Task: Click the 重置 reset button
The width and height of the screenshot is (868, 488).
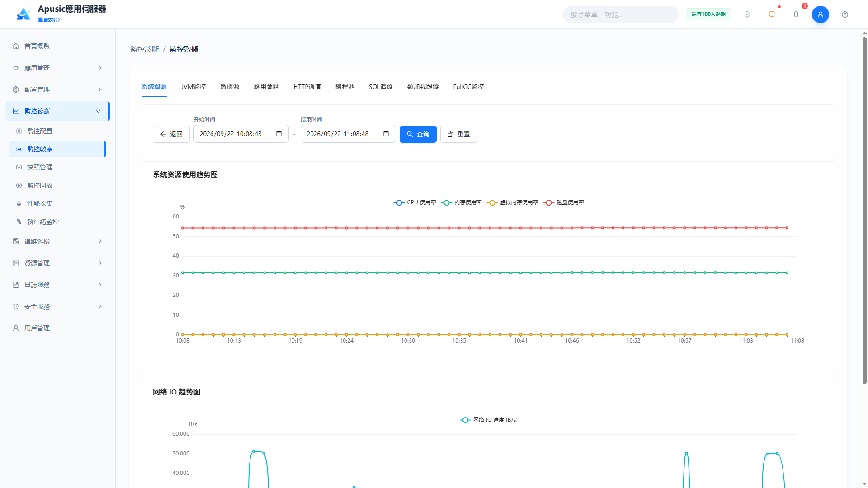Action: 459,134
